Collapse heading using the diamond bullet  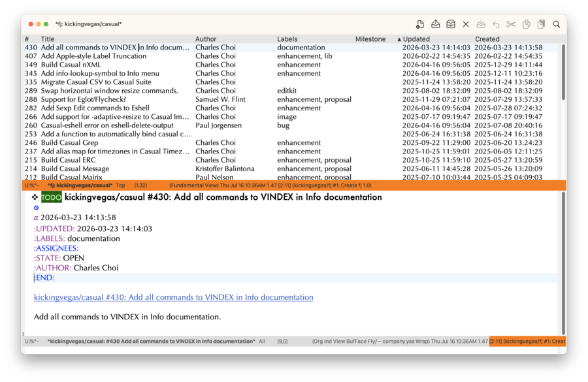click(35, 197)
